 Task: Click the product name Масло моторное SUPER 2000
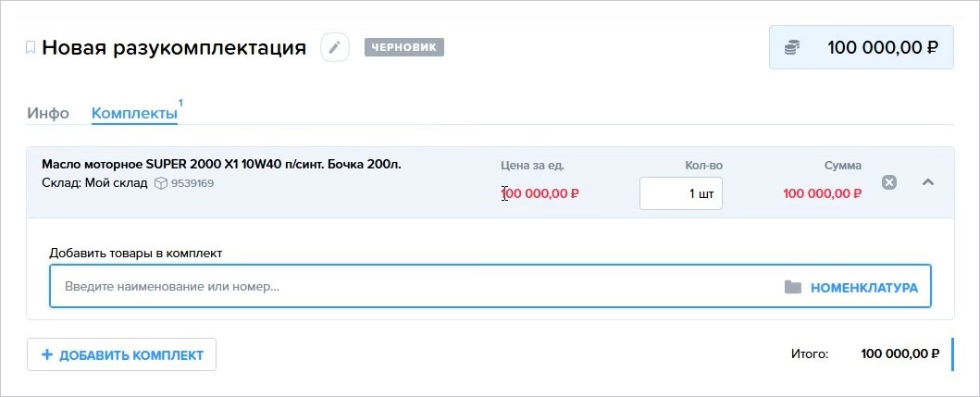(221, 165)
